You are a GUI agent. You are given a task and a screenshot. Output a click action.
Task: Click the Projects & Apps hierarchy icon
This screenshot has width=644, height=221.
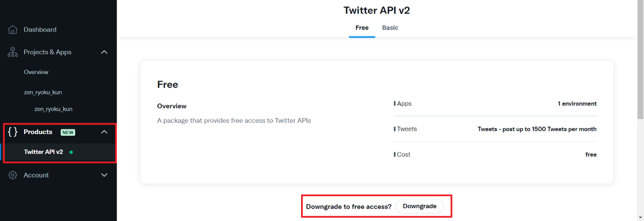[13, 52]
